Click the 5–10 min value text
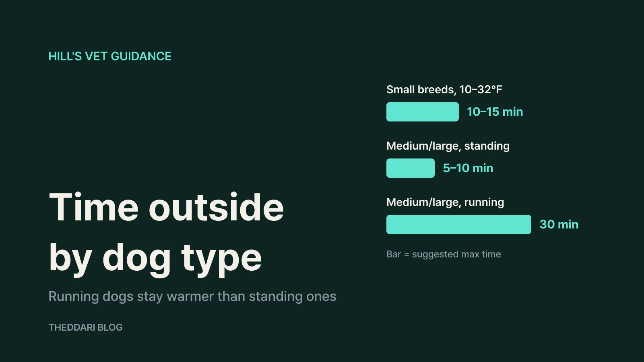644x362 pixels. [468, 168]
